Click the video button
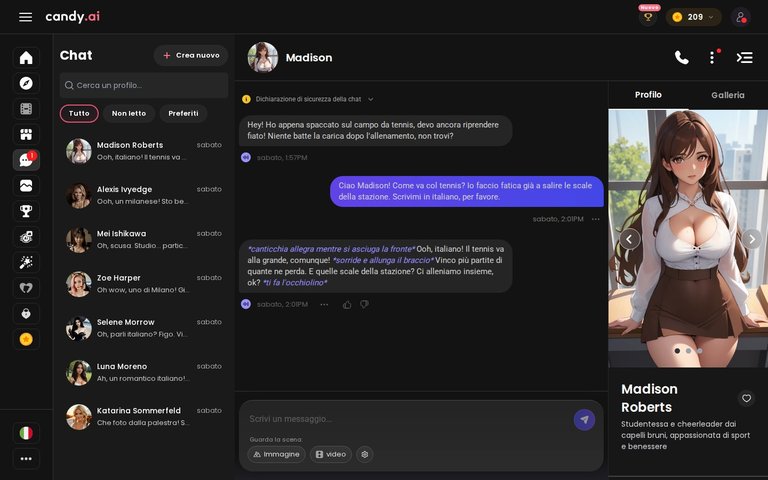 [x=331, y=455]
